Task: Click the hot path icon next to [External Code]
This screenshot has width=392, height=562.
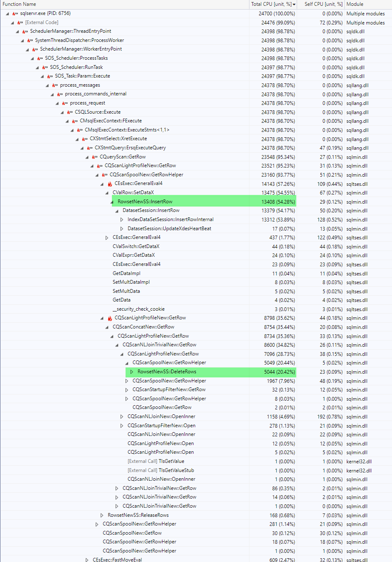Action: point(20,23)
